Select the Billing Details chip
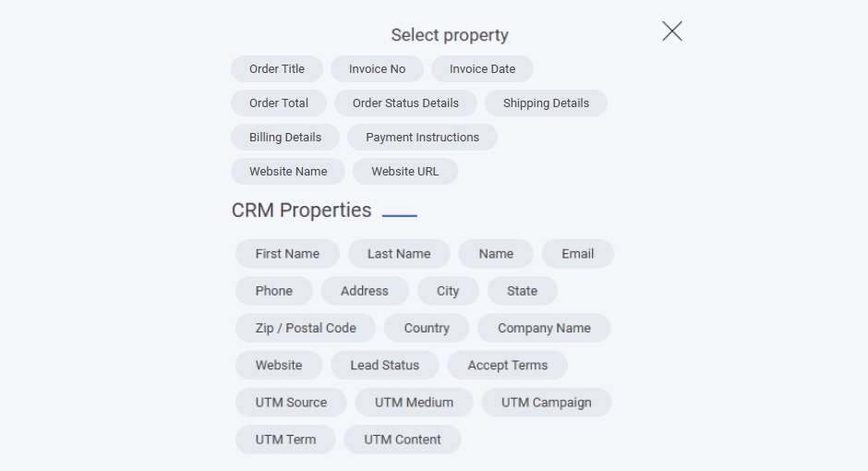The height and width of the screenshot is (471, 868). [x=285, y=138]
